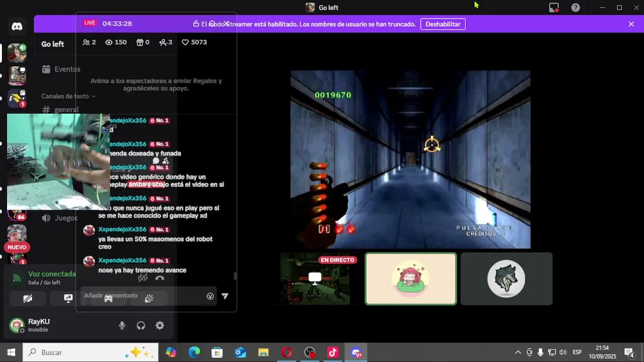Open Microsoft Store taskbar icon
The height and width of the screenshot is (362, 644).
tap(217, 352)
